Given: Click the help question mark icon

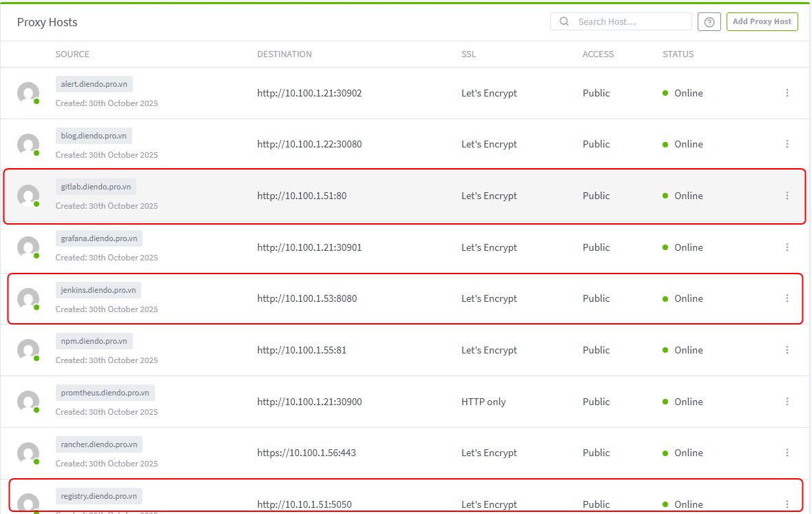Looking at the screenshot, I should click(709, 22).
